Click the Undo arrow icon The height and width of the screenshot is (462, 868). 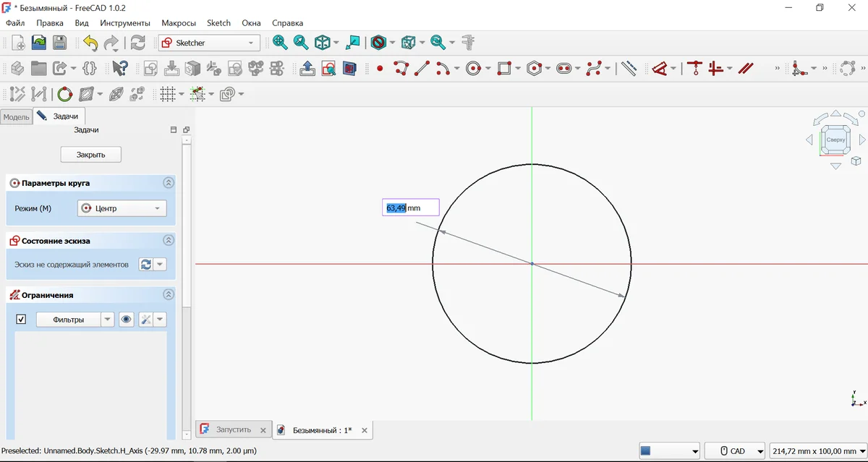coord(90,43)
